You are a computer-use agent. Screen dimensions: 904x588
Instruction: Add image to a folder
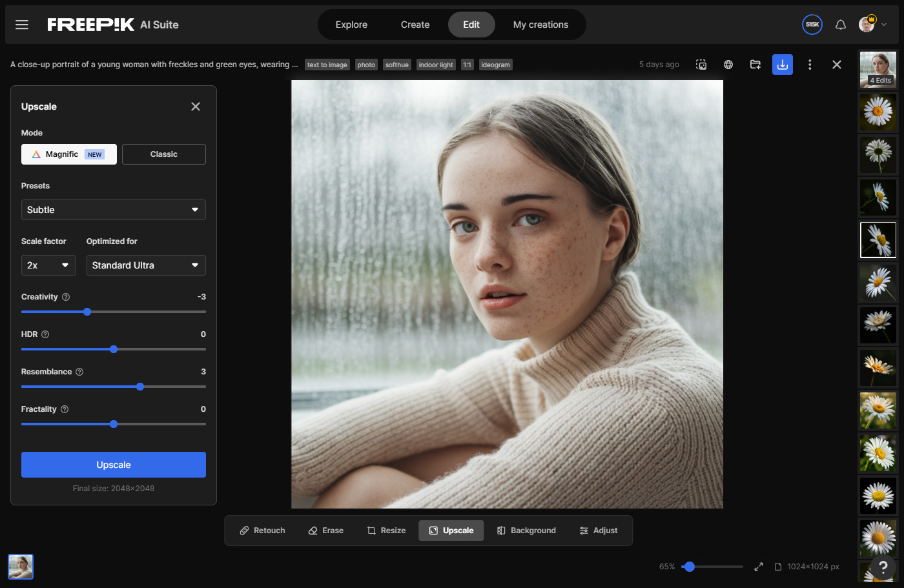click(x=755, y=65)
